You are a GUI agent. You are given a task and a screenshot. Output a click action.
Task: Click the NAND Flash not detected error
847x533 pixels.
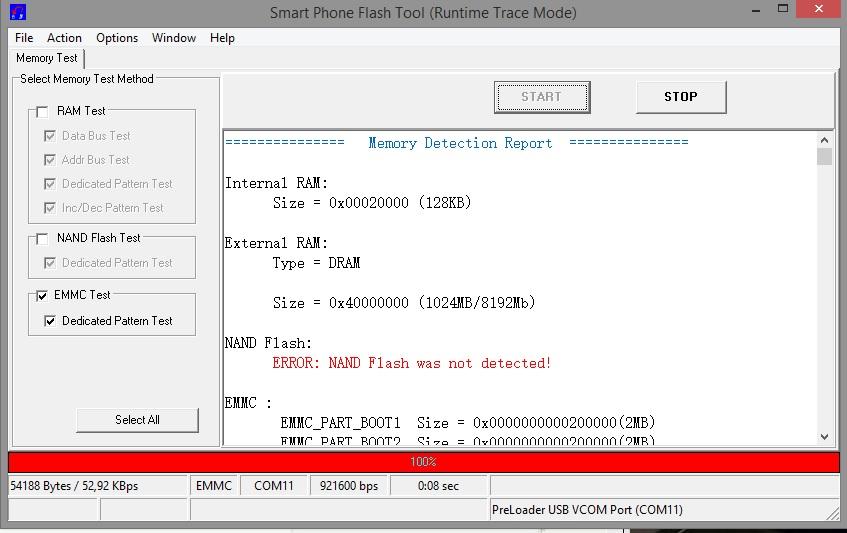411,363
